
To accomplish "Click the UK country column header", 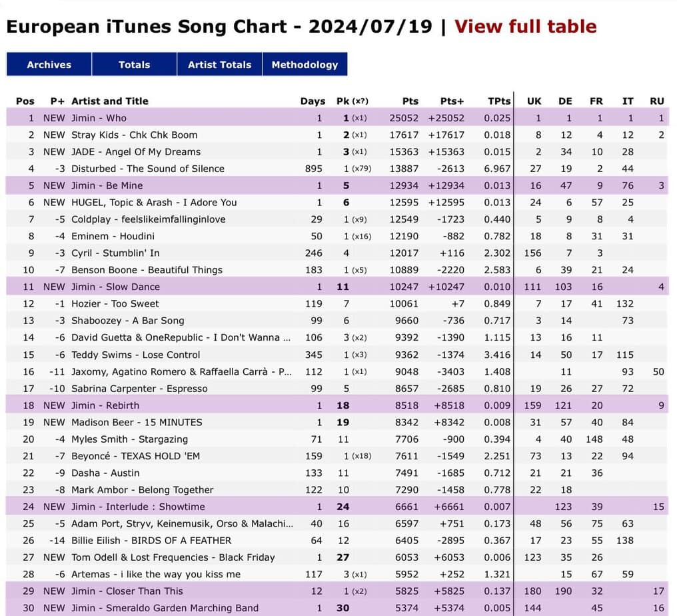I will 534,101.
